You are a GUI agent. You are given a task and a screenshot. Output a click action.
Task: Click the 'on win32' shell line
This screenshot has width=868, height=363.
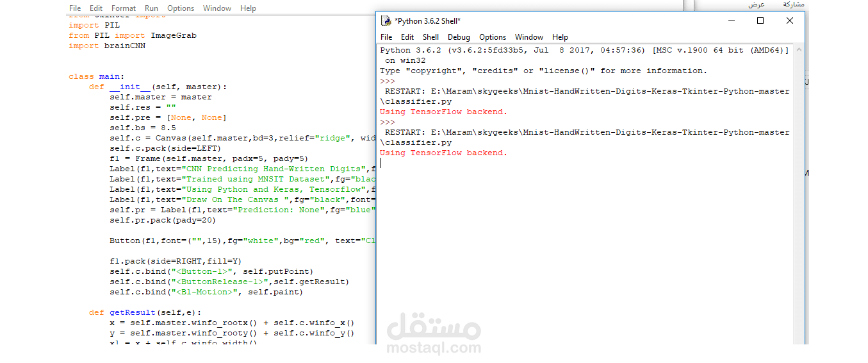tap(405, 60)
